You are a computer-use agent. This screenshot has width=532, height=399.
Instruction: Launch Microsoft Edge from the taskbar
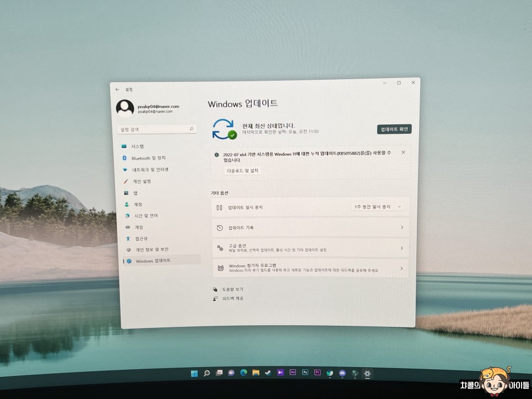[243, 373]
